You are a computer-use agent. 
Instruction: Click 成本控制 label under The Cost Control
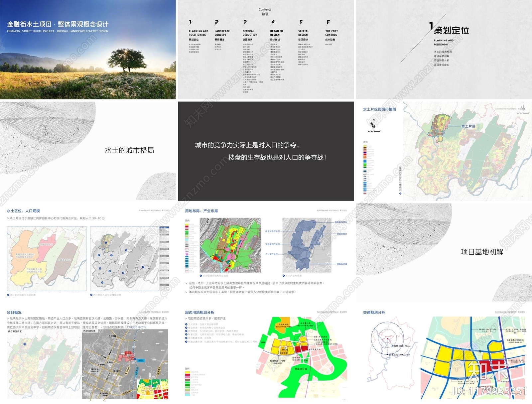330,40
